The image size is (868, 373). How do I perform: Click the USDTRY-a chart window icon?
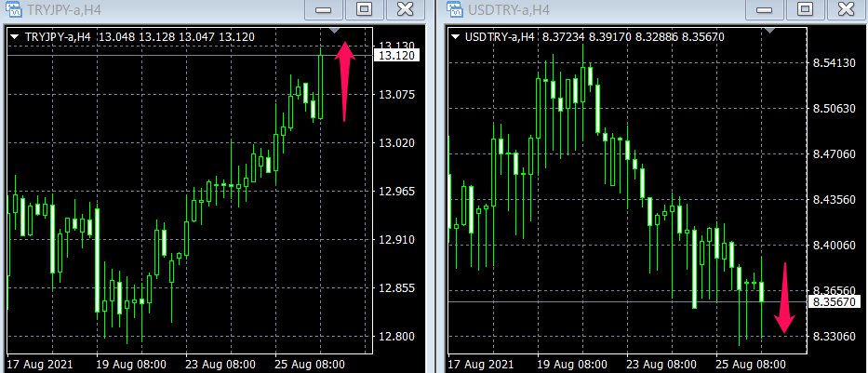454,9
